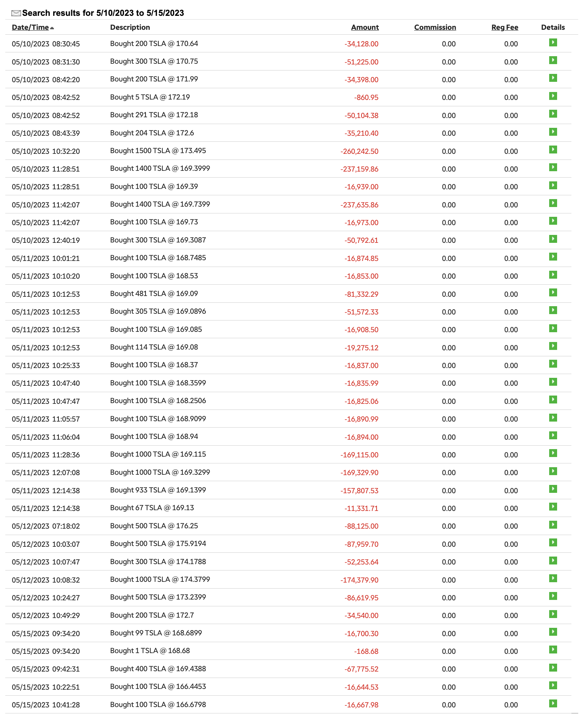Sort results by Amount column
This screenshot has width=588, height=727.
point(365,27)
